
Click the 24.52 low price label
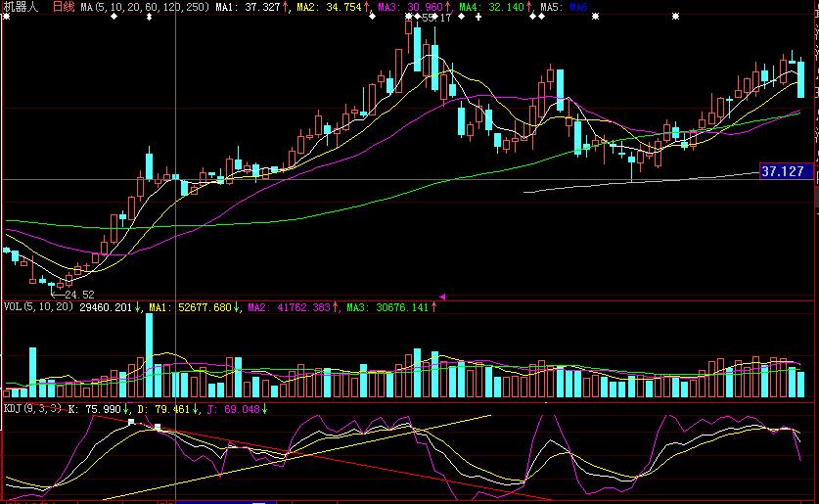pyautogui.click(x=79, y=295)
